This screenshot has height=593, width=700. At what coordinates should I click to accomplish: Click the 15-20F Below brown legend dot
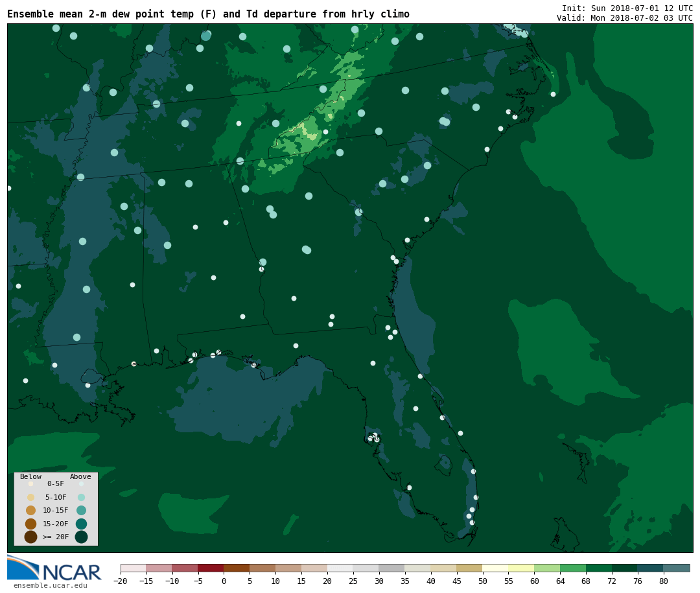click(31, 524)
